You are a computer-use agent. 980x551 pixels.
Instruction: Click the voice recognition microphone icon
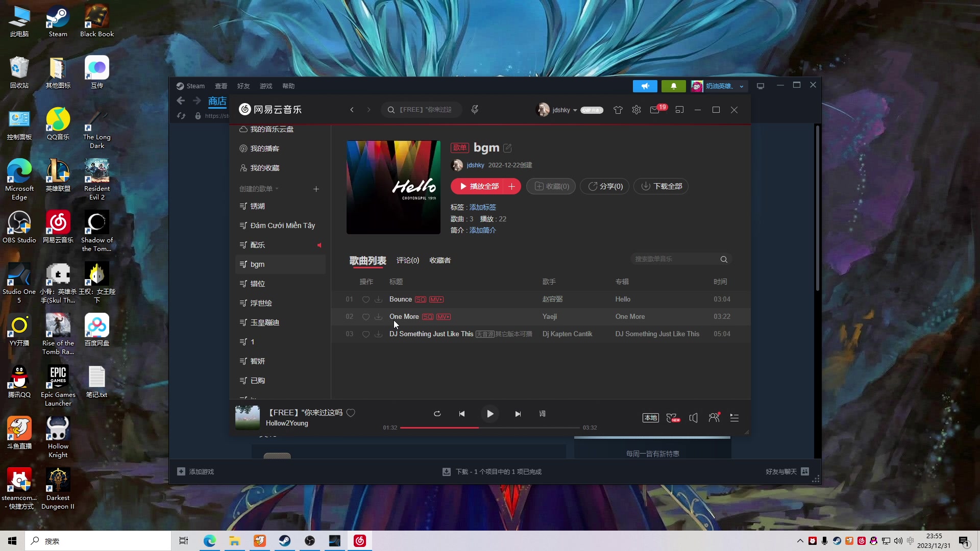click(x=475, y=109)
